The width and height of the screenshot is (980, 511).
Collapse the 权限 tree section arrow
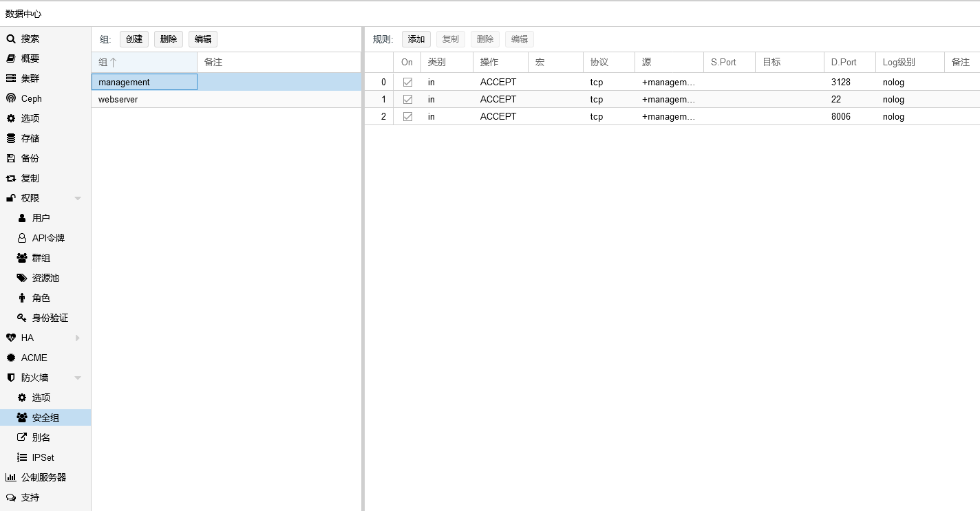(78, 198)
